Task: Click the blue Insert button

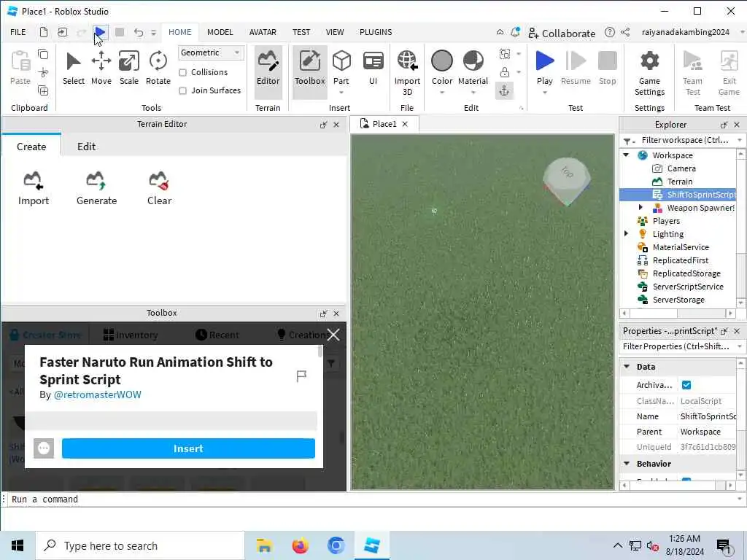Action: 188,448
